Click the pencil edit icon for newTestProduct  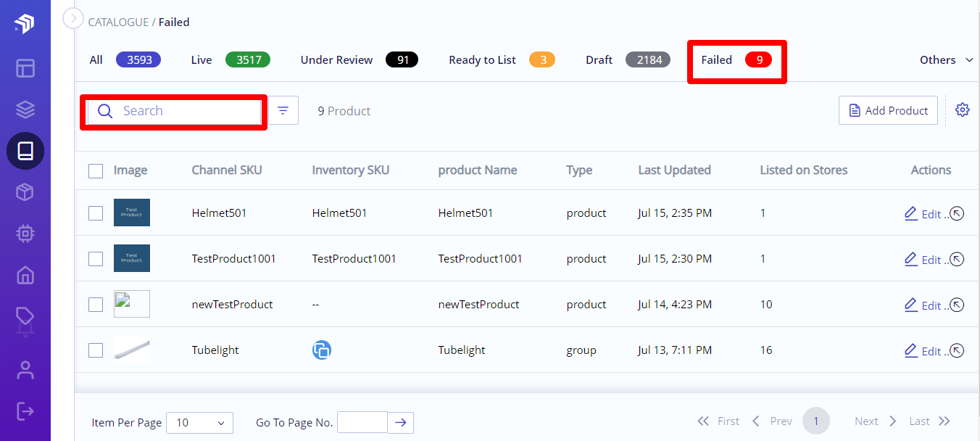point(911,305)
